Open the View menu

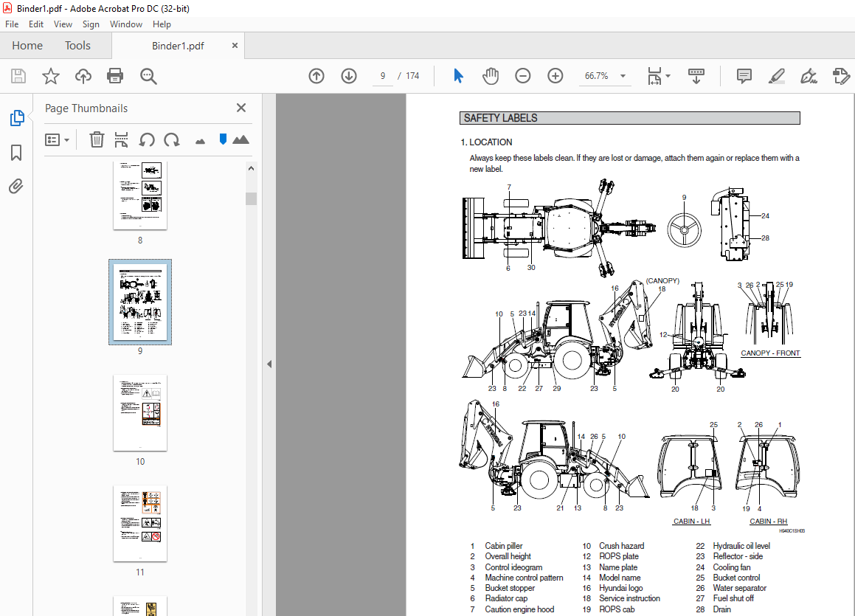pos(63,24)
